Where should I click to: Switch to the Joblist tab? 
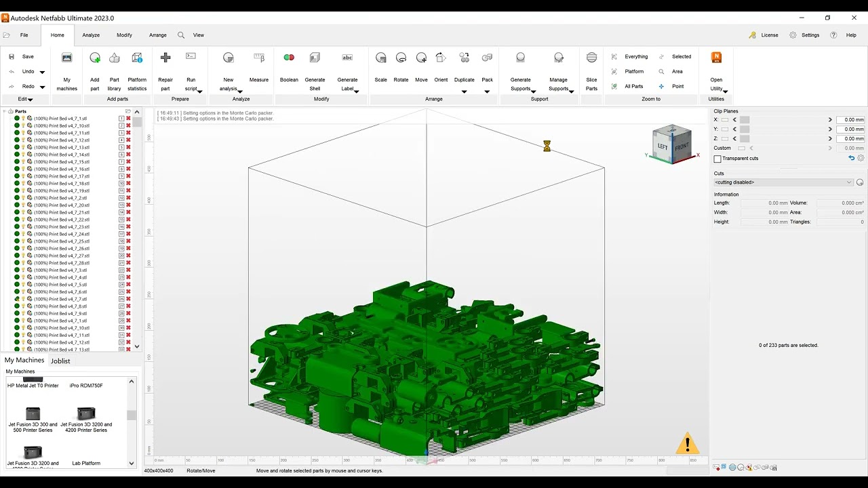tap(60, 361)
